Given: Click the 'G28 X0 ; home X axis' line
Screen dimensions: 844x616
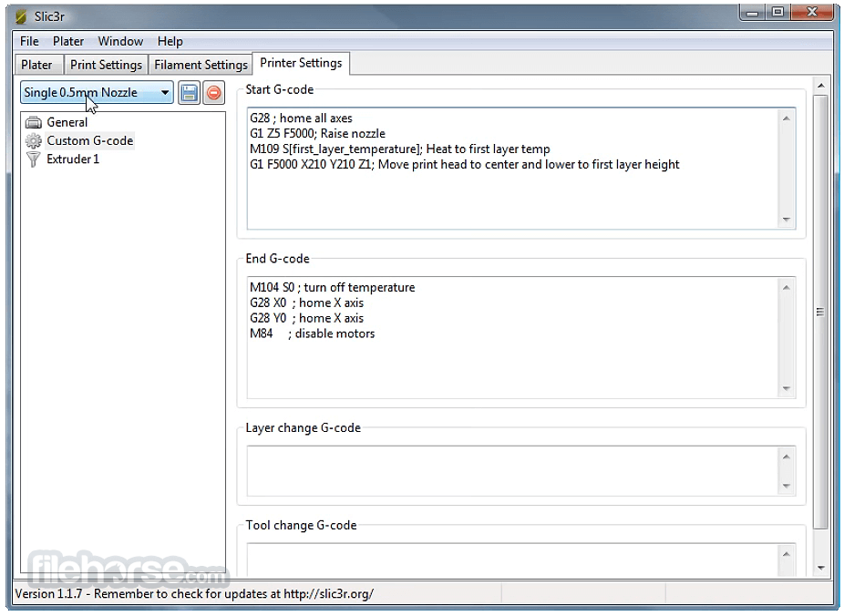Looking at the screenshot, I should coord(307,303).
